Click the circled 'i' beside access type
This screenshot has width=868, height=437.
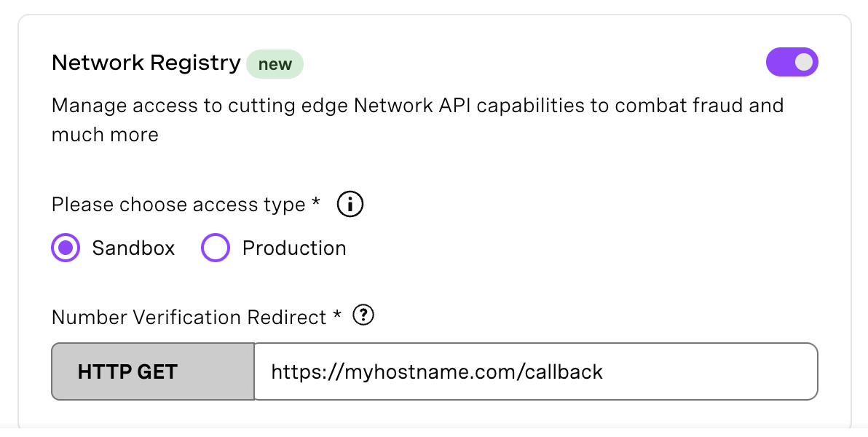(350, 204)
